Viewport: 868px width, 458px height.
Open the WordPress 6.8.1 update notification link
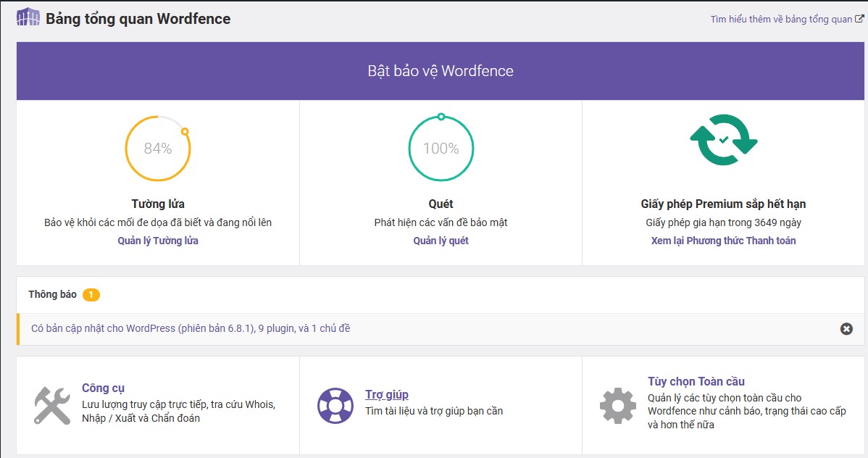tap(191, 328)
